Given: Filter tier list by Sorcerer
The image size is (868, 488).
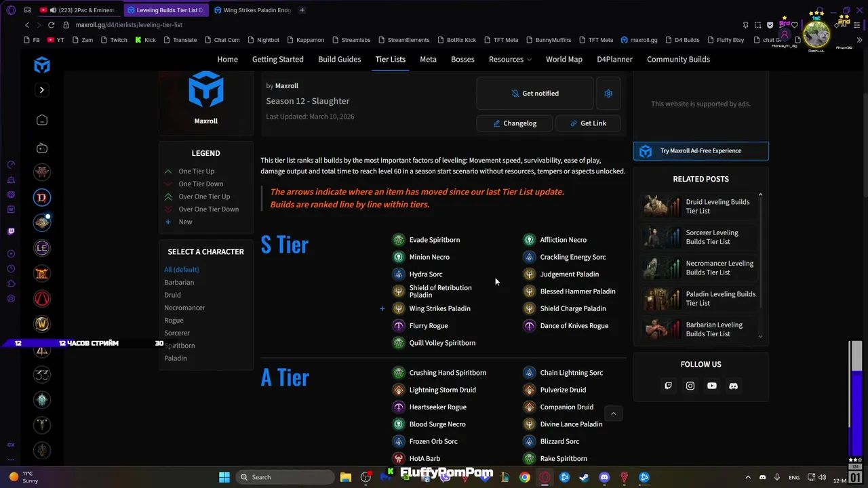Looking at the screenshot, I should pos(177,333).
